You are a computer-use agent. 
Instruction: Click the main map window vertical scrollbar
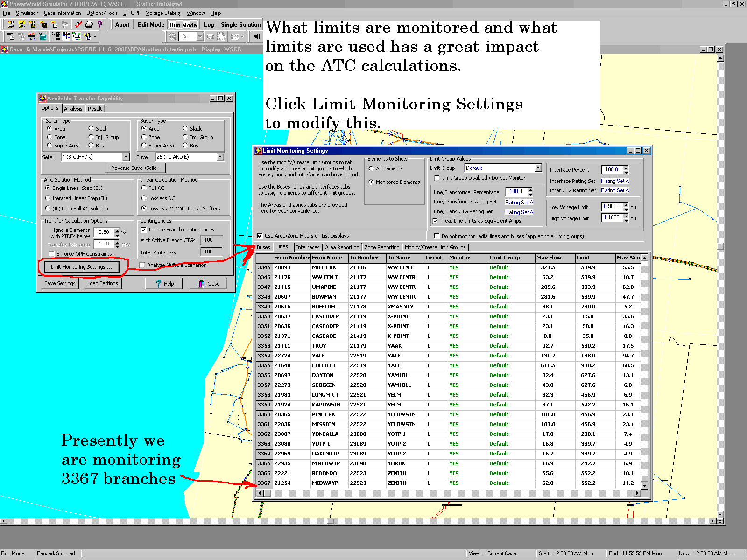pyautogui.click(x=720, y=287)
